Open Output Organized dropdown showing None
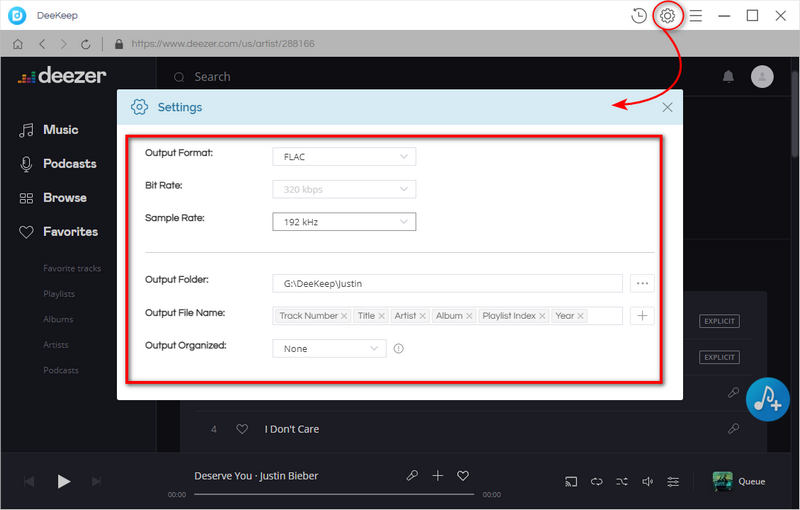 point(329,348)
